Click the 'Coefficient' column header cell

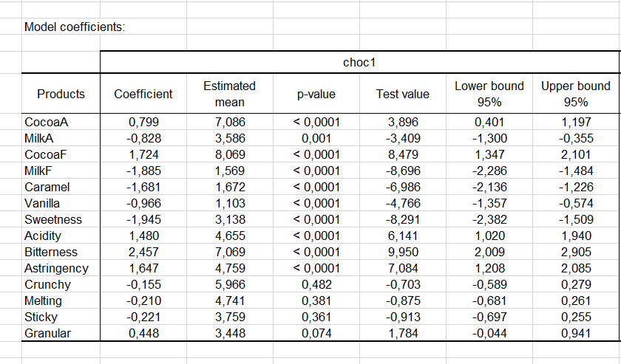tap(143, 94)
